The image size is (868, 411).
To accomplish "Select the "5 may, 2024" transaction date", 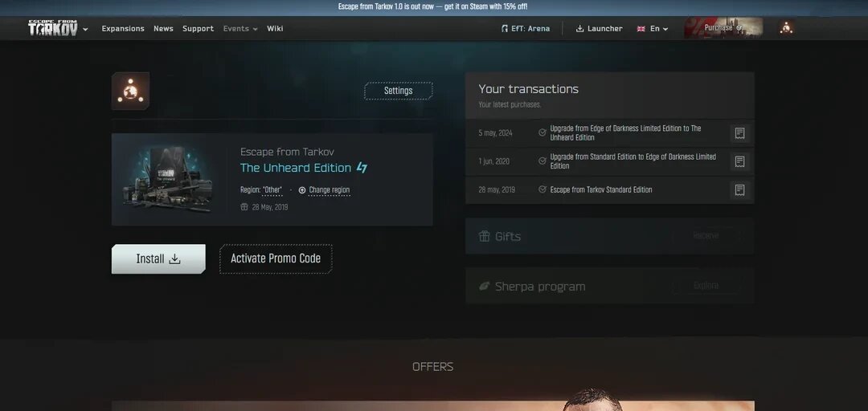I will click(495, 133).
